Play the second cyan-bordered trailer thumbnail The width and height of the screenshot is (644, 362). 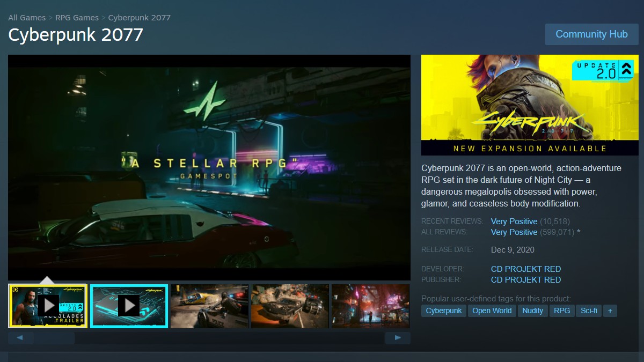pyautogui.click(x=129, y=306)
